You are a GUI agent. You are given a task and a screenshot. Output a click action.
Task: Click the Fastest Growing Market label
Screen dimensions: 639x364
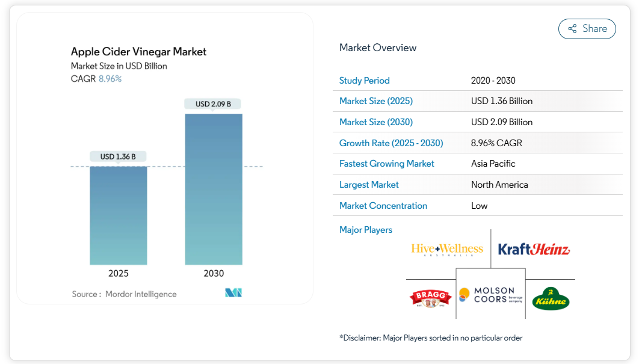(387, 164)
